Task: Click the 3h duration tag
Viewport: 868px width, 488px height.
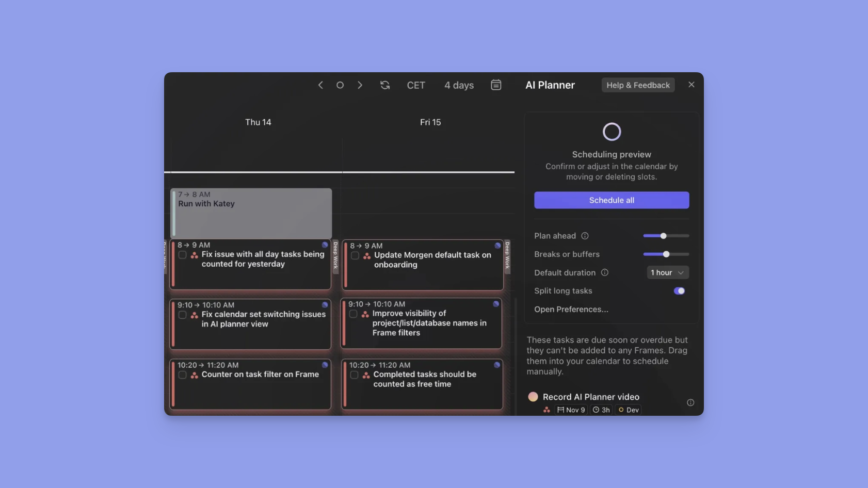Action: pos(601,410)
